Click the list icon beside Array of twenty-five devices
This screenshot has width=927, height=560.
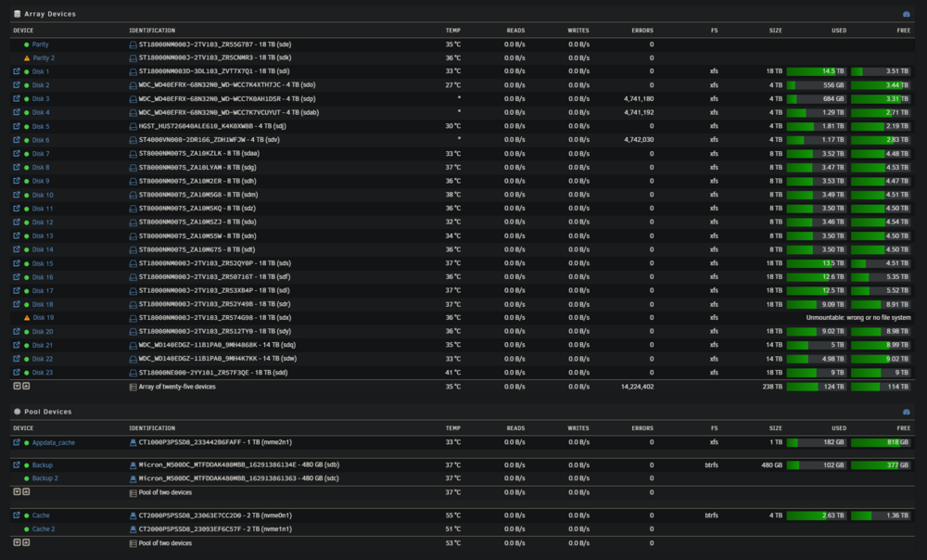coord(133,387)
